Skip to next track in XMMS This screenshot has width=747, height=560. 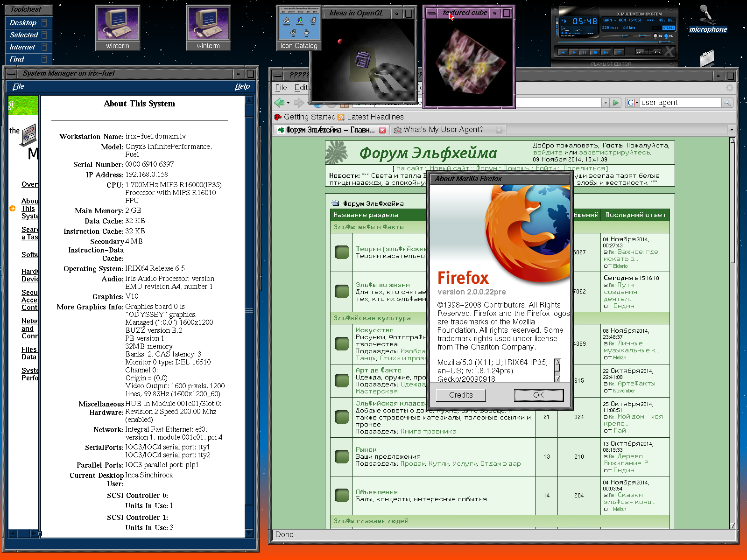click(x=606, y=52)
